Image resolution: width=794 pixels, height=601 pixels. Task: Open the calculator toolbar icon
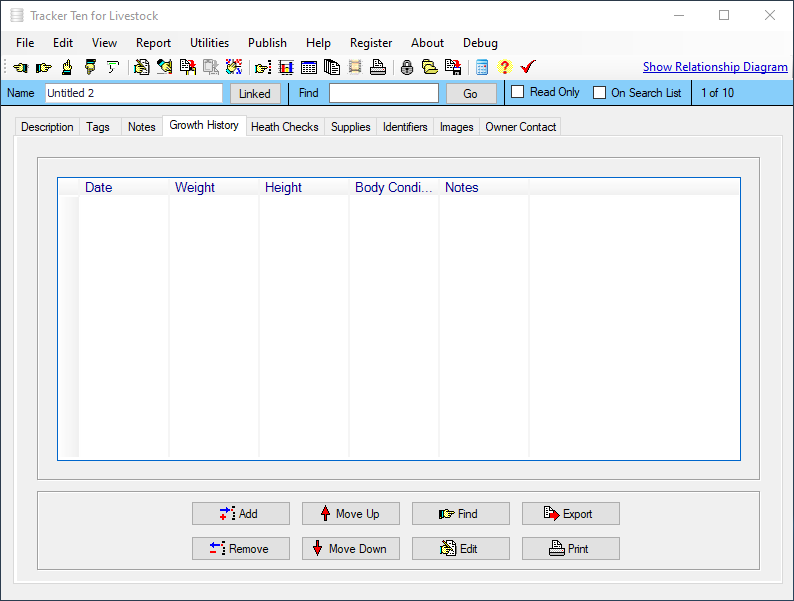pyautogui.click(x=482, y=67)
